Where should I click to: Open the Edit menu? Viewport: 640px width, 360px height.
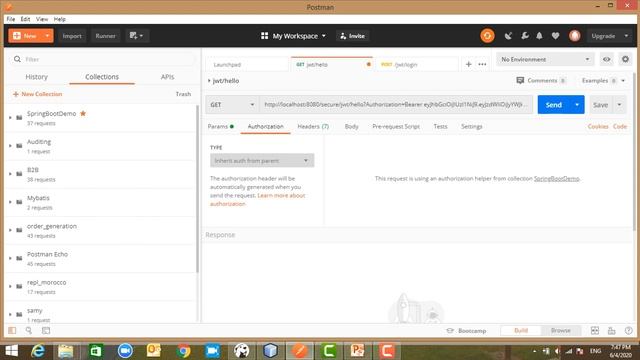point(25,19)
